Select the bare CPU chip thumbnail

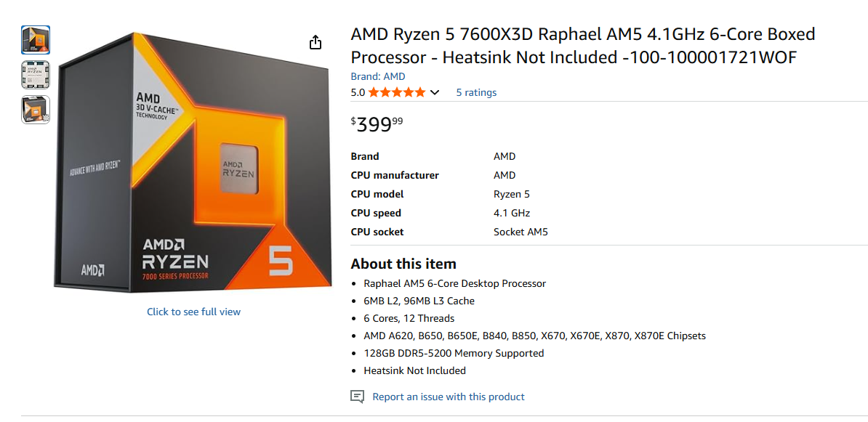point(36,75)
